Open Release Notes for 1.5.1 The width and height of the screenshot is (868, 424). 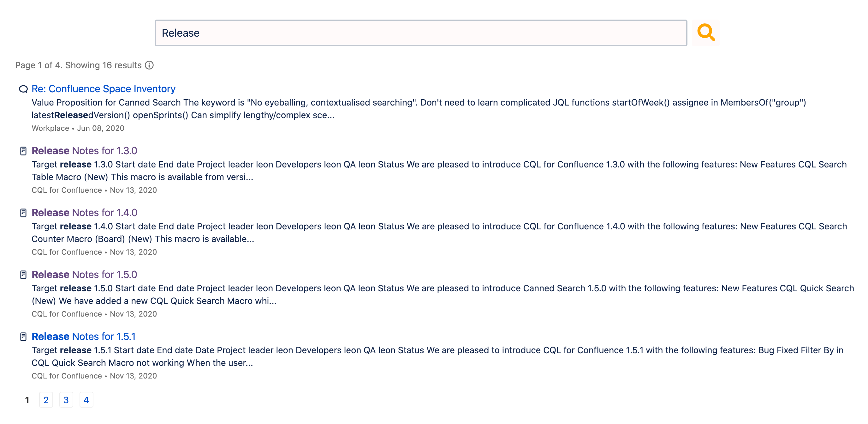click(84, 336)
